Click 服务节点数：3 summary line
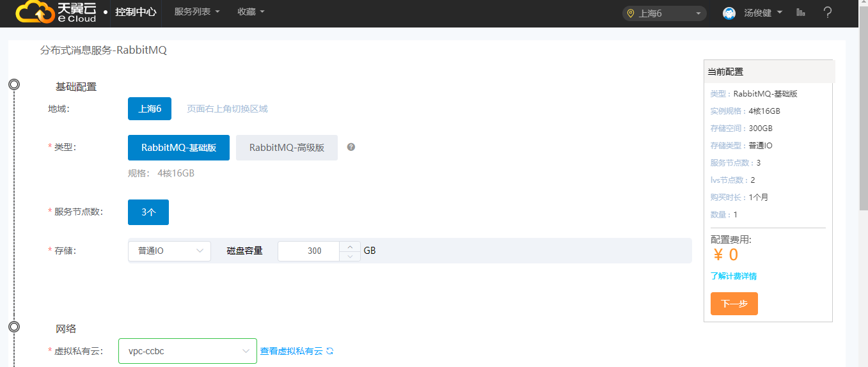 coord(736,162)
